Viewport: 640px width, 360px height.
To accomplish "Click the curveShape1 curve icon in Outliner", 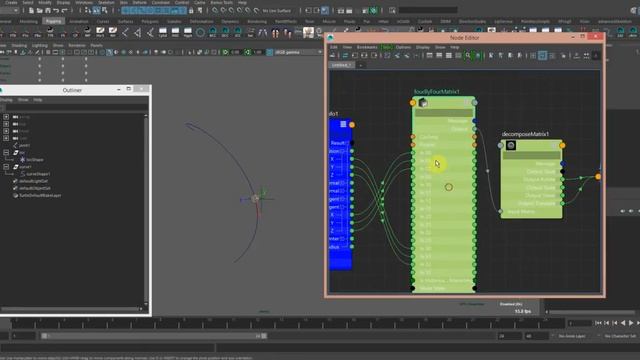I will click(22, 174).
